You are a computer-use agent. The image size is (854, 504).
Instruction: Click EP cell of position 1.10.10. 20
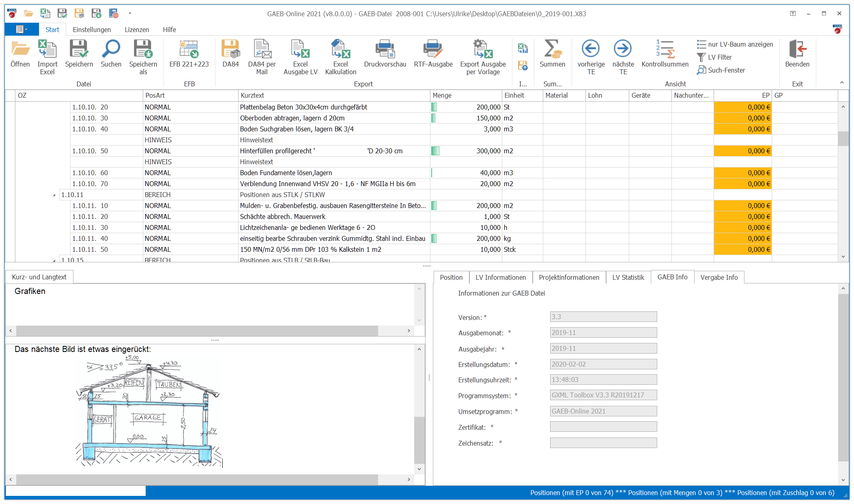point(742,107)
